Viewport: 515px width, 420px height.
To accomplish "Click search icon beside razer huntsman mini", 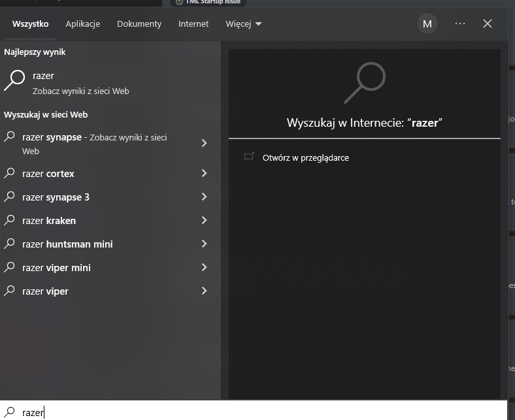I will (10, 244).
